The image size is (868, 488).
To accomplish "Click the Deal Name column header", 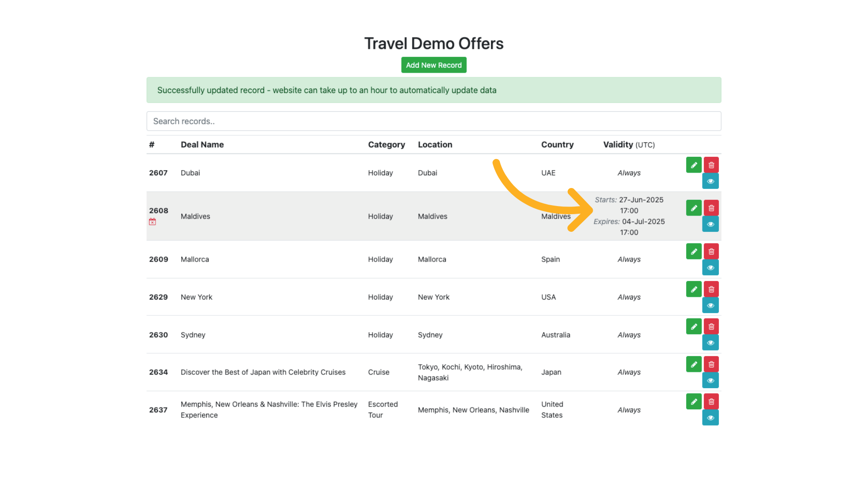I will tap(202, 144).
